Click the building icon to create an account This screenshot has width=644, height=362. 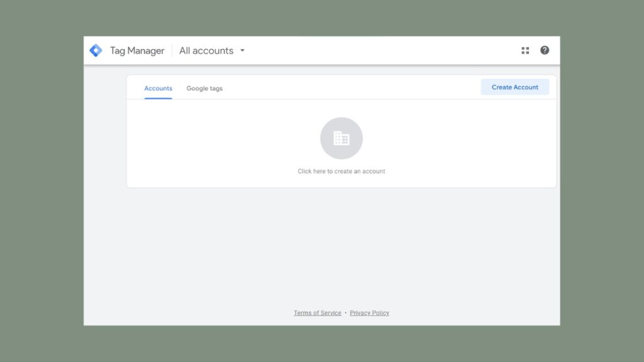pyautogui.click(x=341, y=138)
